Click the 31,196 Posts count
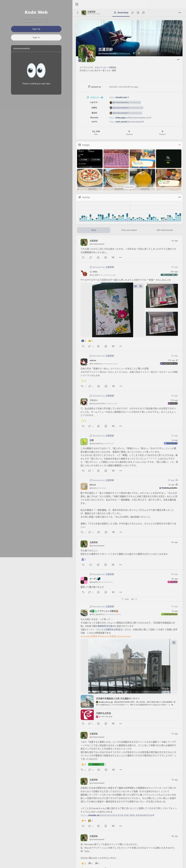 [96, 132]
